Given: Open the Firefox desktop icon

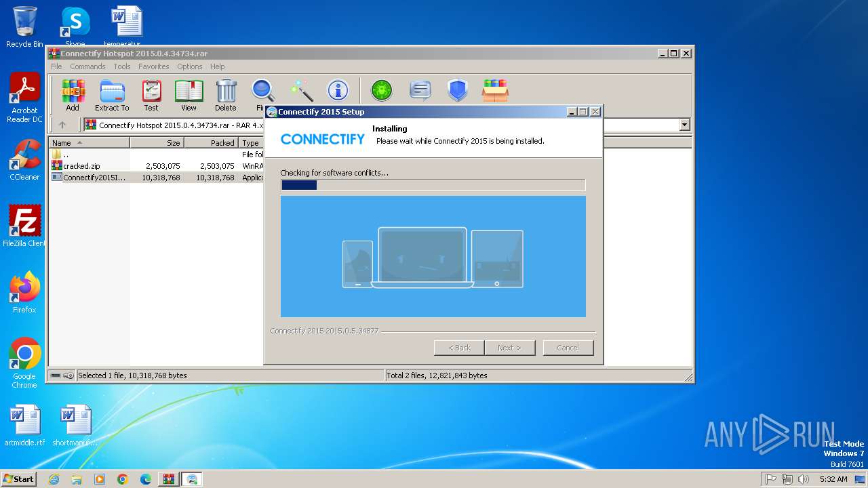Looking at the screenshot, I should pyautogui.click(x=24, y=293).
